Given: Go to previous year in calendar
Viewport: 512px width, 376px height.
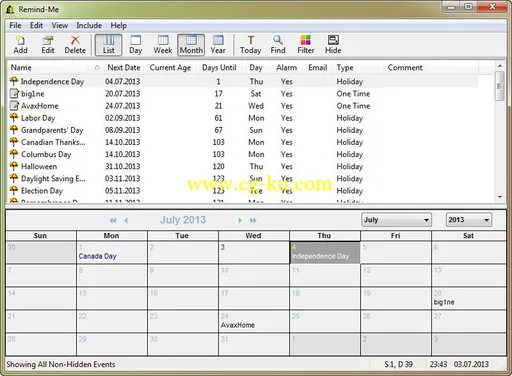Looking at the screenshot, I should [113, 220].
